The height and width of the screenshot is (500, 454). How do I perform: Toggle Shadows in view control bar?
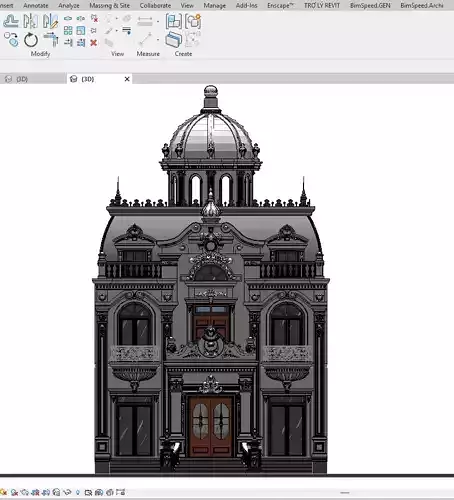tap(14, 492)
